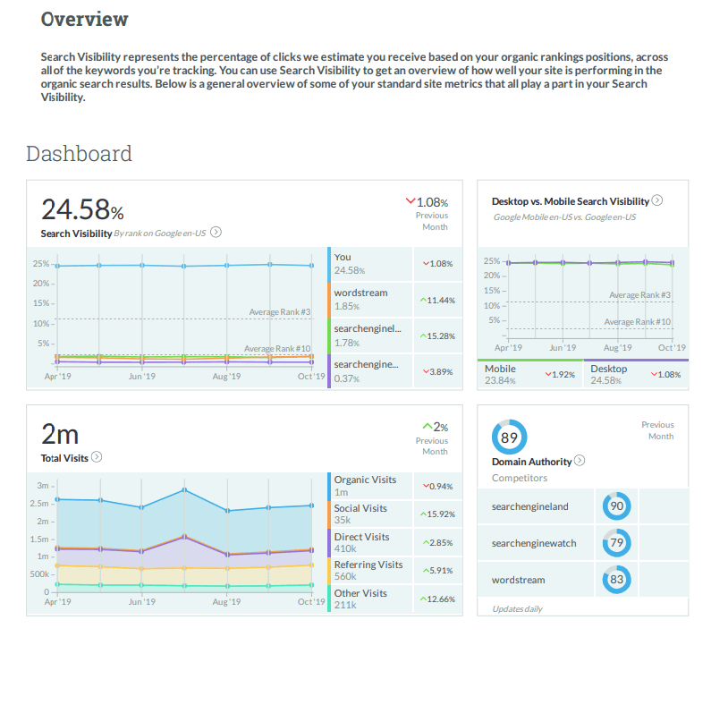Open Total Visits info chevron icon
The image size is (728, 705).
[97, 457]
